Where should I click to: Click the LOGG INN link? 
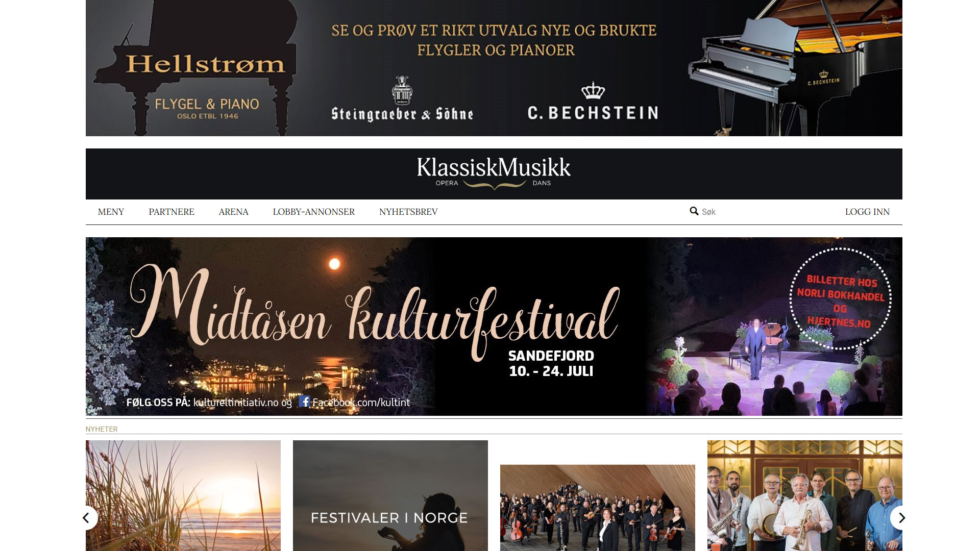pyautogui.click(x=867, y=212)
